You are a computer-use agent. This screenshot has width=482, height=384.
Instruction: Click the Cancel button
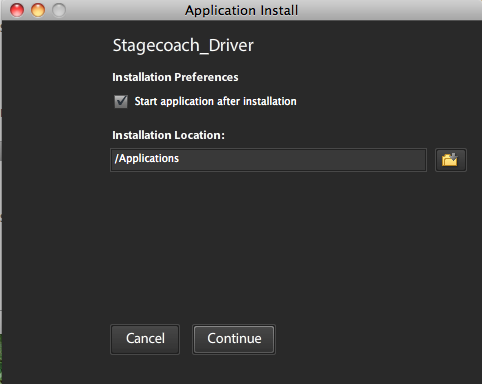(145, 339)
